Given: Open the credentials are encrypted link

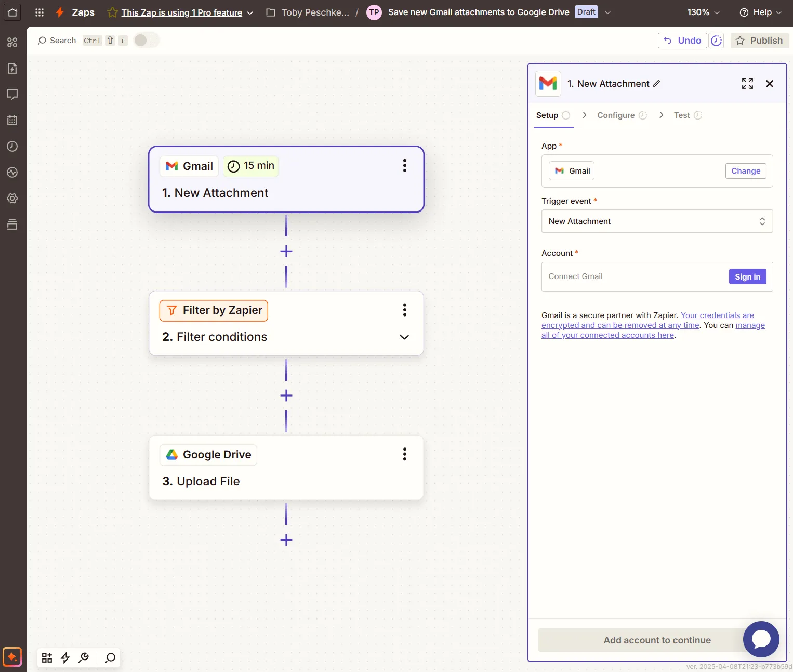Looking at the screenshot, I should tap(647, 320).
